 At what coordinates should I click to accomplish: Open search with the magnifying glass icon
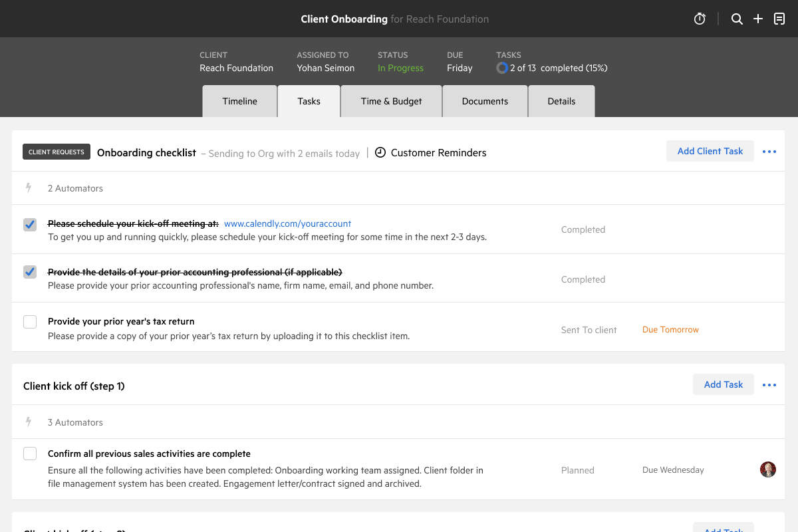[x=737, y=19]
